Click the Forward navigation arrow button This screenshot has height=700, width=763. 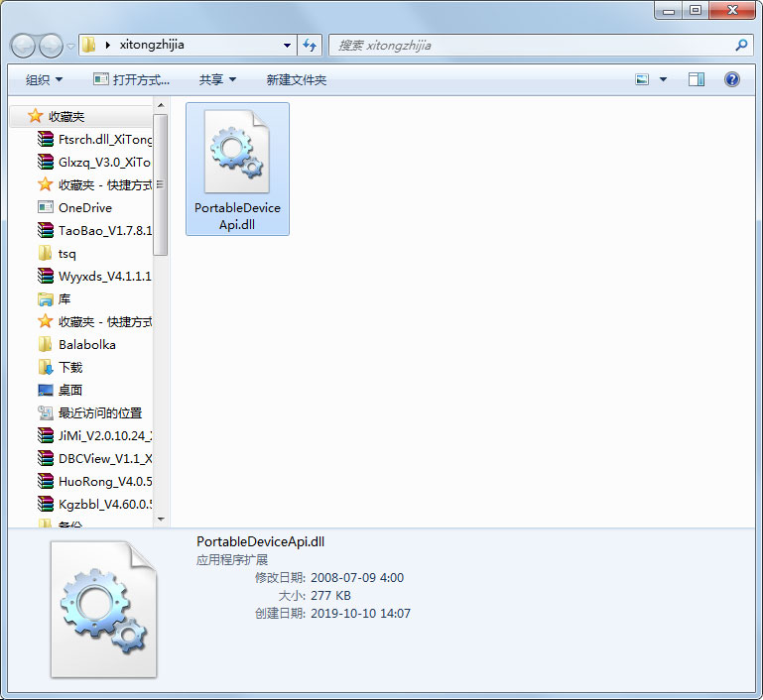point(51,45)
